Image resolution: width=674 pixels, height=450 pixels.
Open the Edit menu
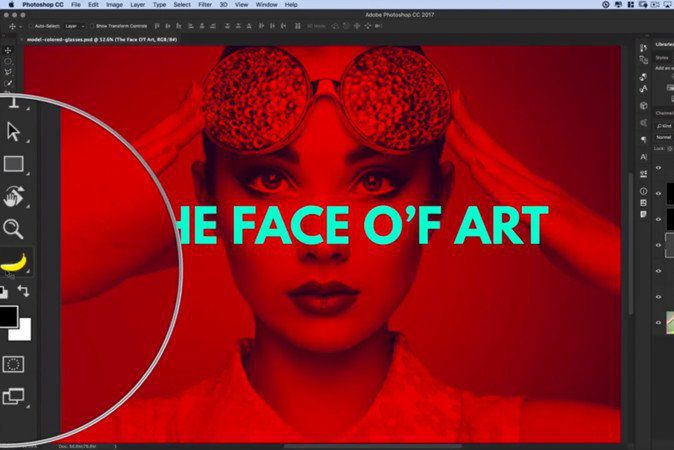coord(93,5)
